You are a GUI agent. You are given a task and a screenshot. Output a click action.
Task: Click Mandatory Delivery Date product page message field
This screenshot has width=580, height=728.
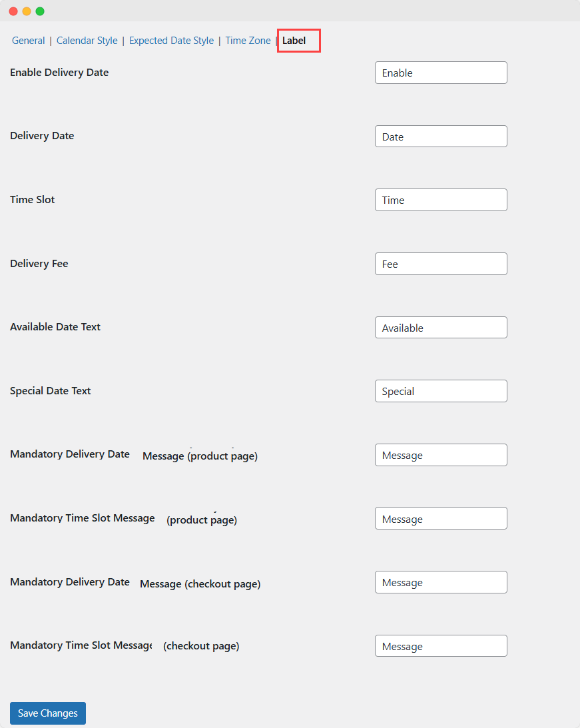(x=441, y=455)
